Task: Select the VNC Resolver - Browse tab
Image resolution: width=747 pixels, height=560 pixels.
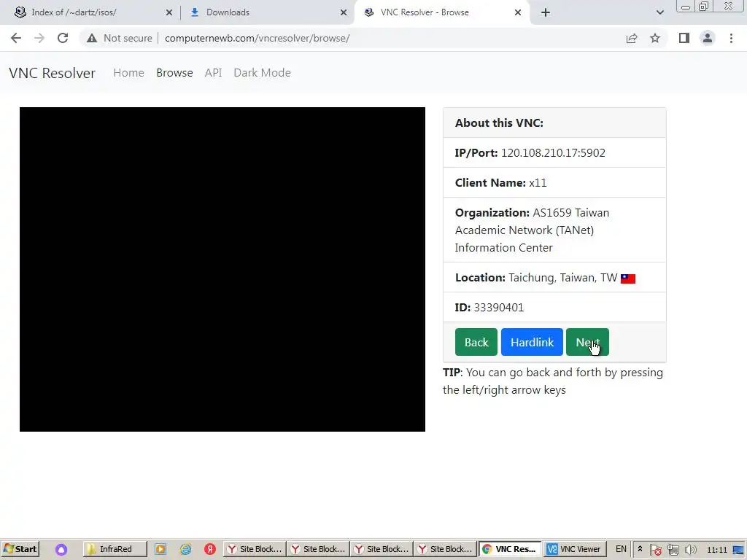Action: click(x=442, y=12)
